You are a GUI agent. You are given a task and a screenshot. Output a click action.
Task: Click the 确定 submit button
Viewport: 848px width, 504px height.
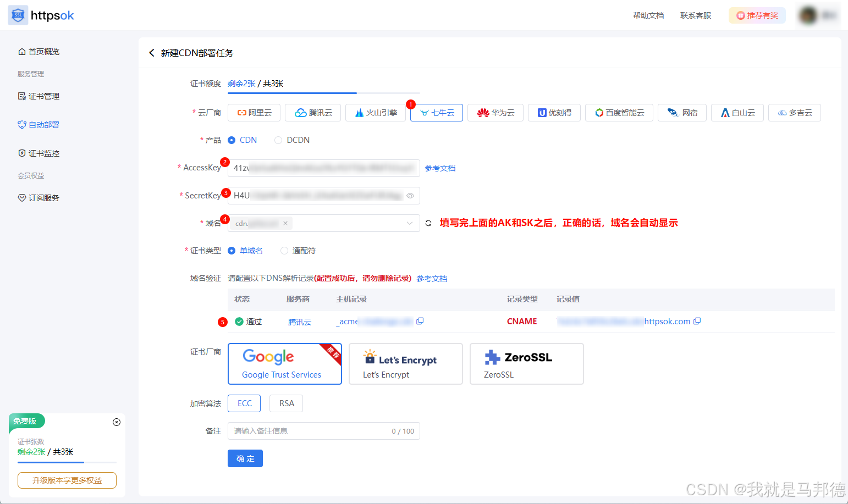click(245, 458)
